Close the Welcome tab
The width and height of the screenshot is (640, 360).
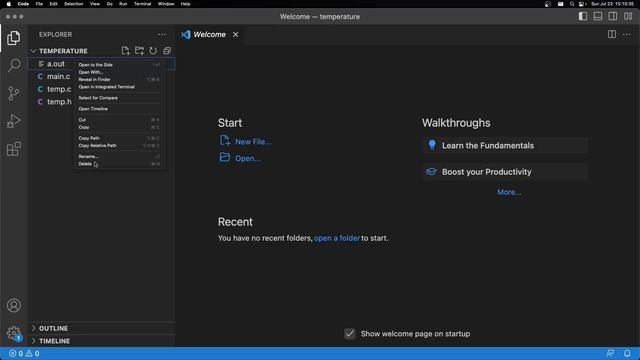pyautogui.click(x=236, y=35)
